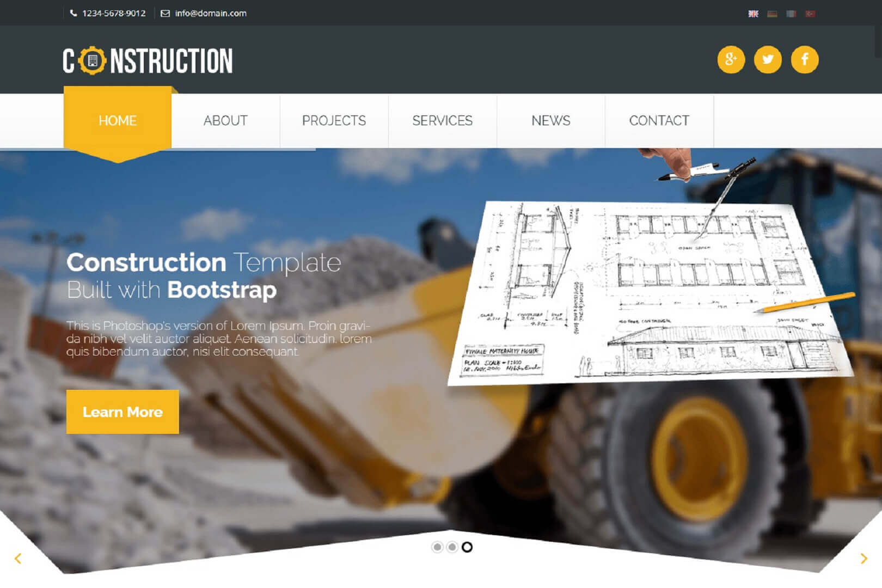This screenshot has width=882, height=588.
Task: Select the UK flag language option
Action: pyautogui.click(x=754, y=14)
